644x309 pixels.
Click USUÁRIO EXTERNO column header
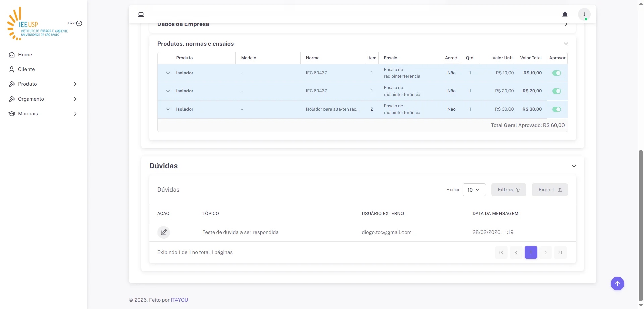pyautogui.click(x=383, y=214)
